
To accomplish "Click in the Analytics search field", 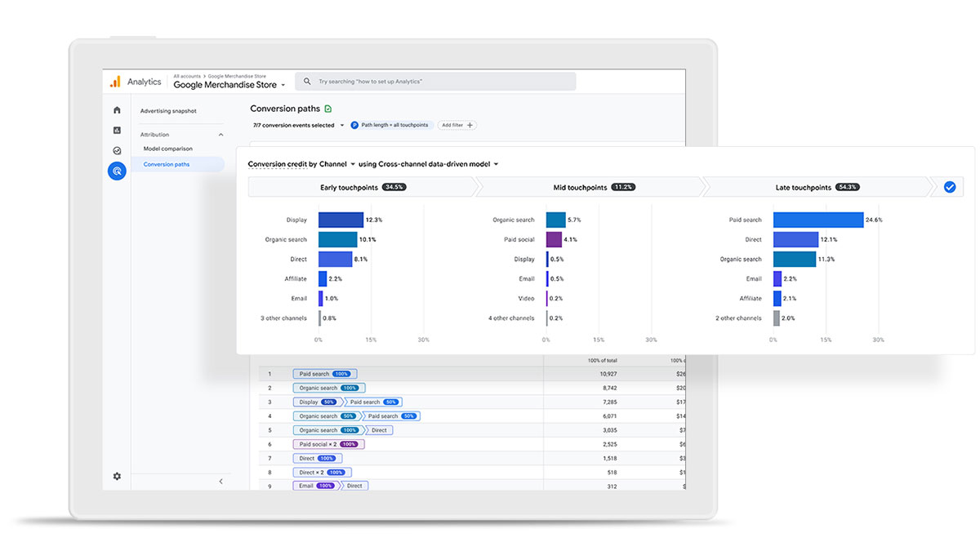I will (435, 82).
